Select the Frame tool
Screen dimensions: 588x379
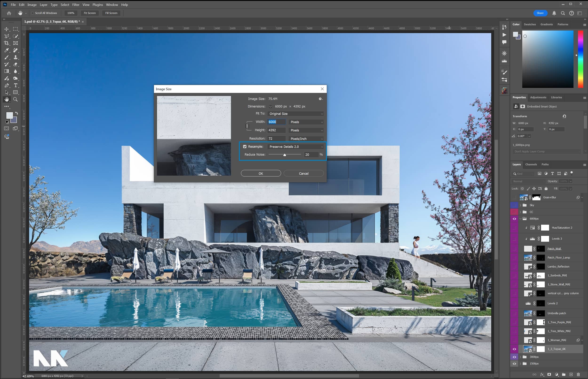pyautogui.click(x=16, y=43)
